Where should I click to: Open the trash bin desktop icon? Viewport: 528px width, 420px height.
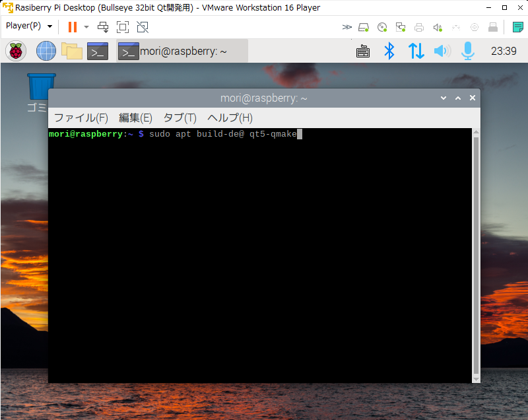pyautogui.click(x=42, y=87)
